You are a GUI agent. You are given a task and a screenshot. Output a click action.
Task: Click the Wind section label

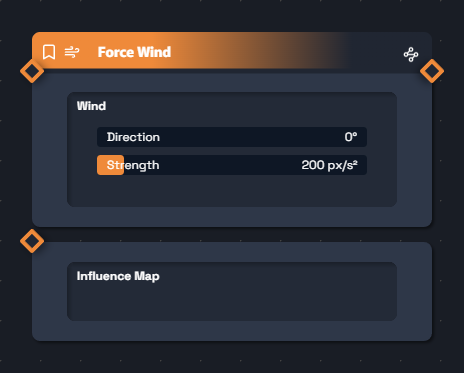coord(91,106)
